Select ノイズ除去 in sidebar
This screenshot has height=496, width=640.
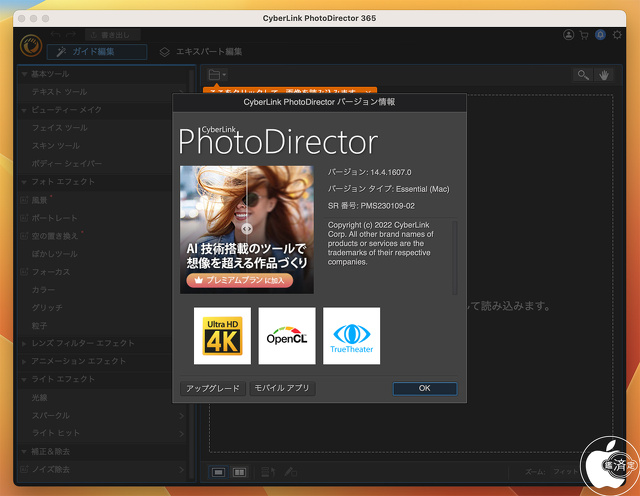(x=51, y=469)
